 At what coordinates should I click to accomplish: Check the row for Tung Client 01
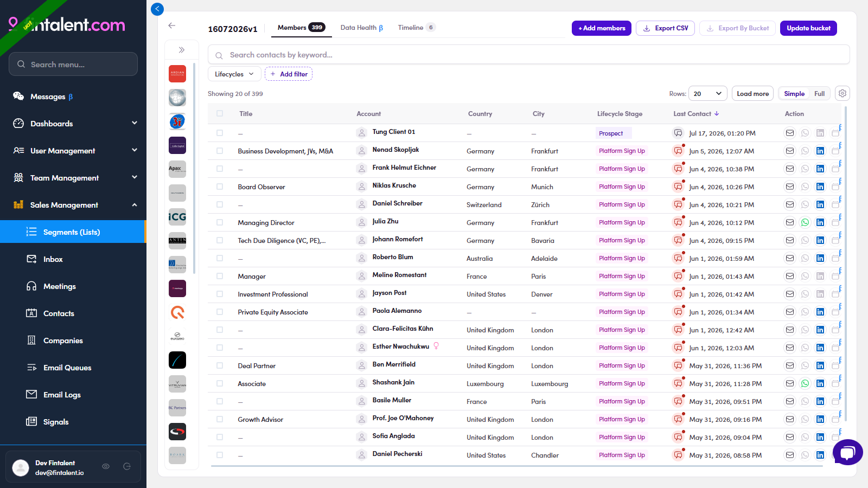pyautogui.click(x=220, y=133)
